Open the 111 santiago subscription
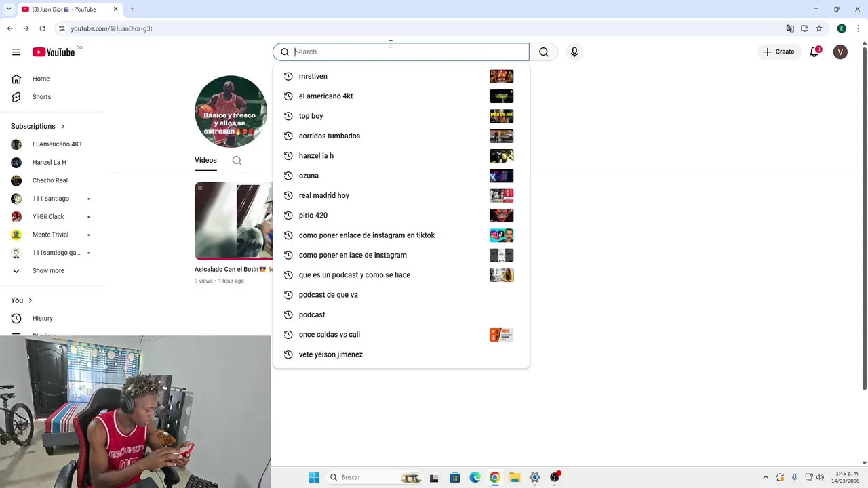 (x=52, y=199)
